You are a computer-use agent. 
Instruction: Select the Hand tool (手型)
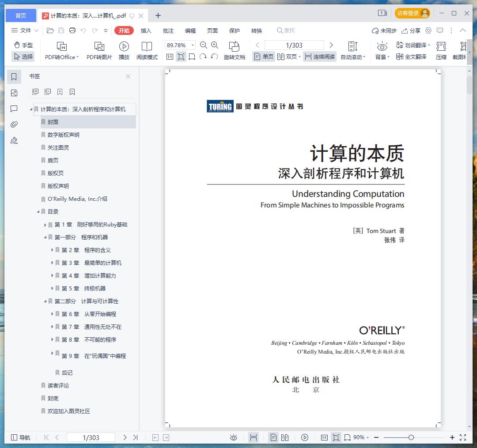pos(23,45)
